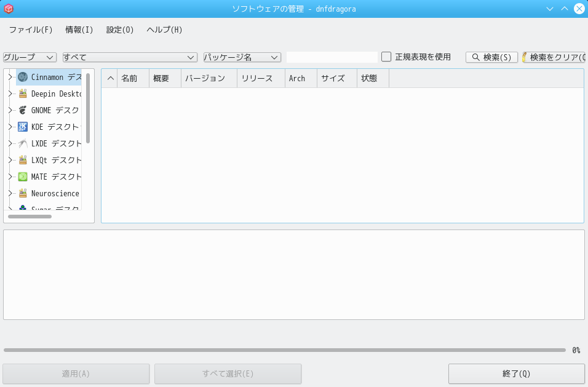Click the sort arrow column header
Viewport: 588px width, 387px height.
tap(109, 78)
